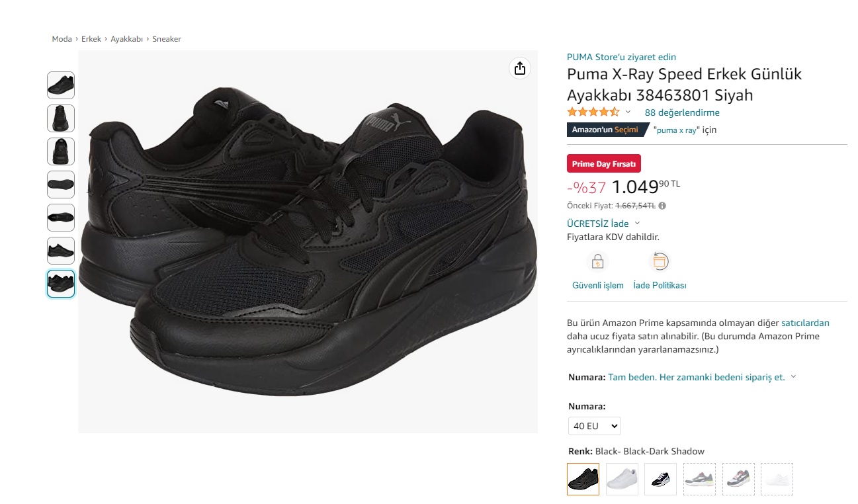Click the satıcılardan other sellers link
858x504 pixels.
coord(805,323)
